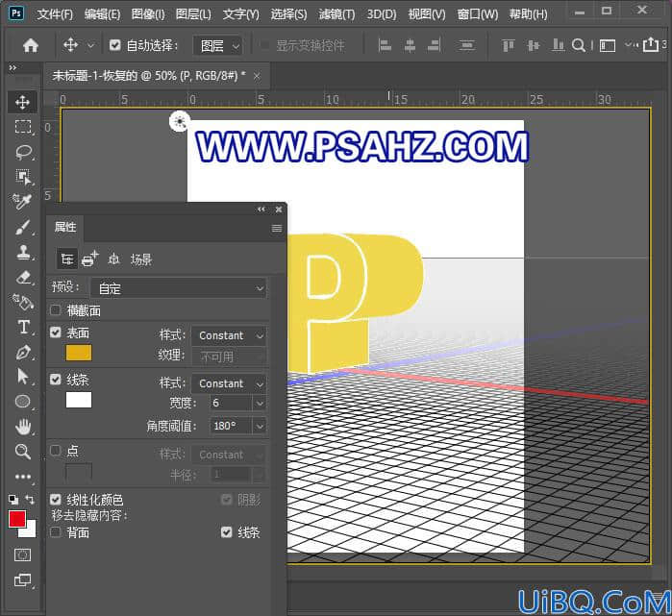Close the 未标题-1 document tab
Viewport: 672px width, 616px height.
pyautogui.click(x=257, y=76)
